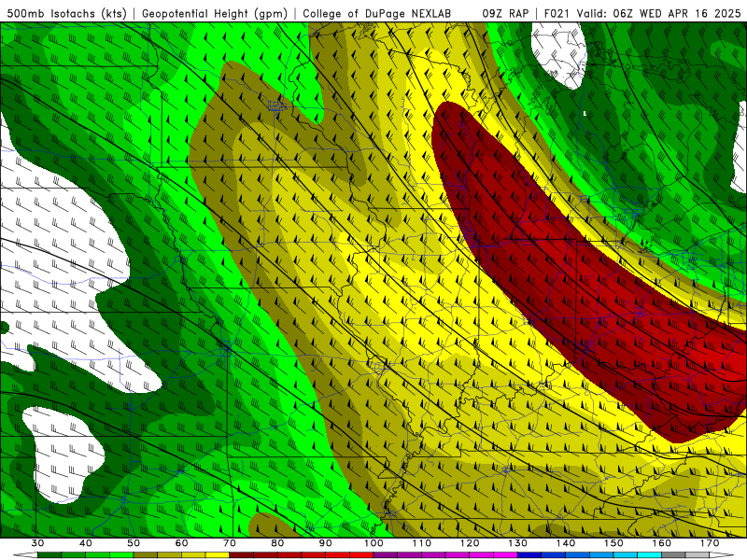This screenshot has height=560, width=747.
Task: Click the 100 label on the color scale
Action: pyautogui.click(x=373, y=543)
